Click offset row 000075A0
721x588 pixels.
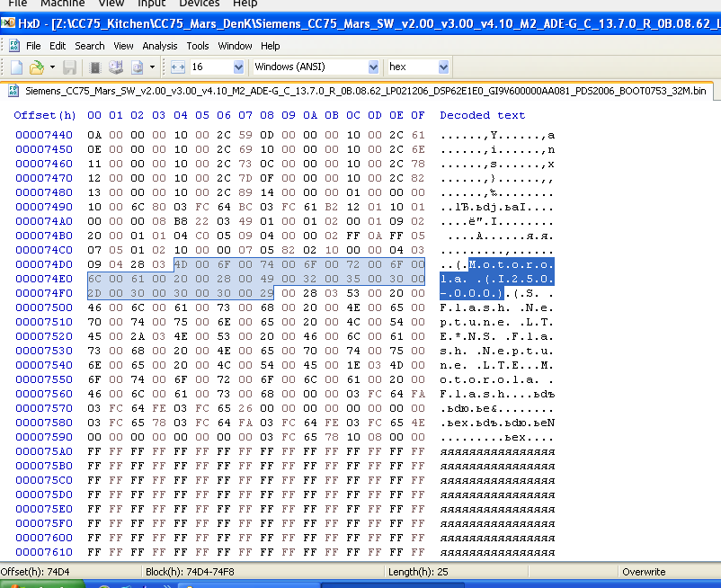[x=44, y=451]
